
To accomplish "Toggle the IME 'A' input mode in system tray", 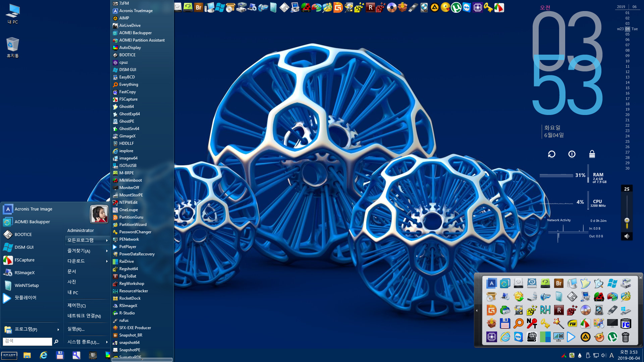I will (612, 356).
